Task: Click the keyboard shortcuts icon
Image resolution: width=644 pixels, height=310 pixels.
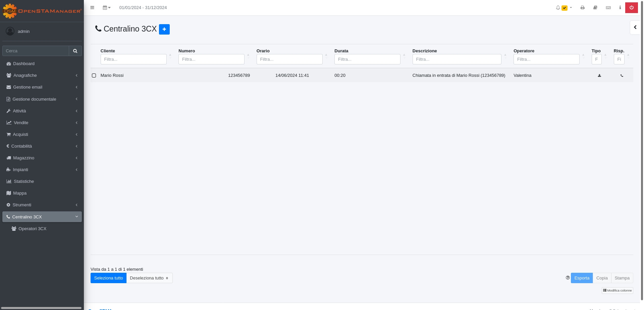Action: (x=608, y=7)
